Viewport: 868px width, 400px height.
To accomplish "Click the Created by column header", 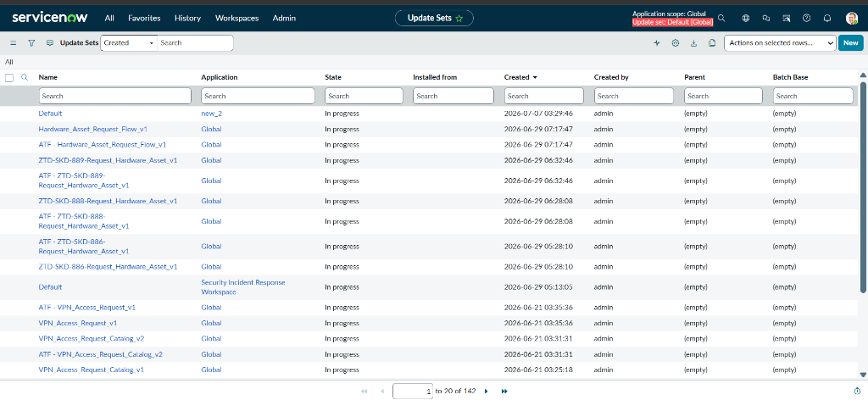I will click(x=611, y=77).
